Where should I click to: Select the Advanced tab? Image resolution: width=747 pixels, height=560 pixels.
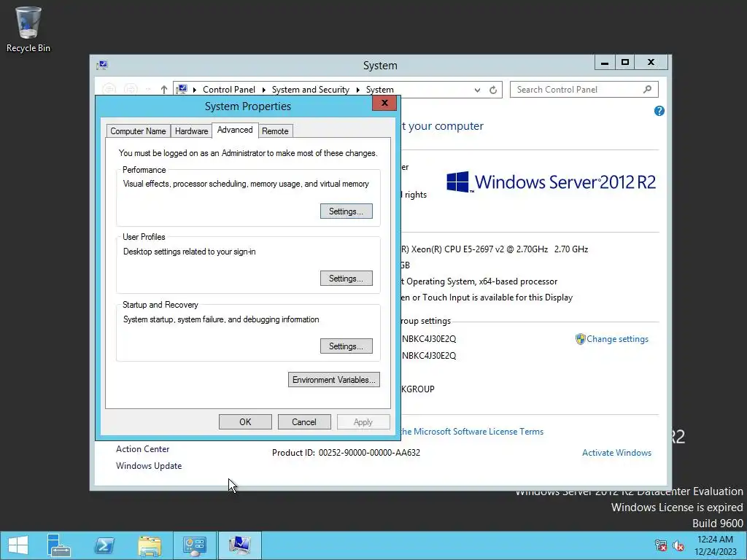(235, 130)
